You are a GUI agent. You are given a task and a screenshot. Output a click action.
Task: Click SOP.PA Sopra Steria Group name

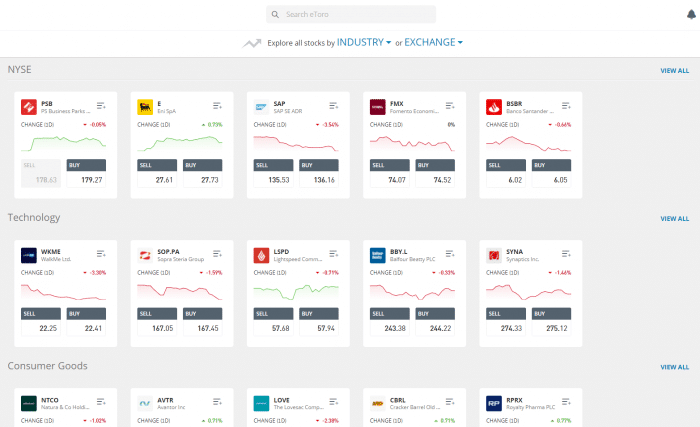pyautogui.click(x=180, y=259)
